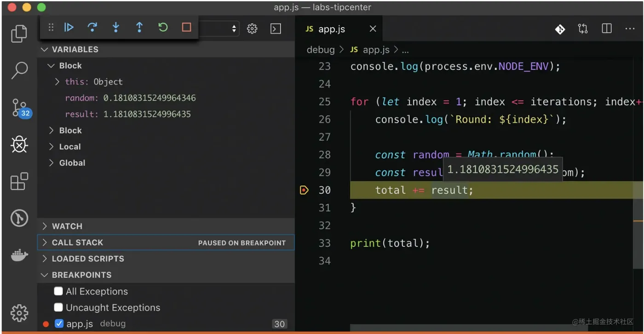Open the Search view in activity bar
Viewport: 644px width, 334px height.
(19, 70)
